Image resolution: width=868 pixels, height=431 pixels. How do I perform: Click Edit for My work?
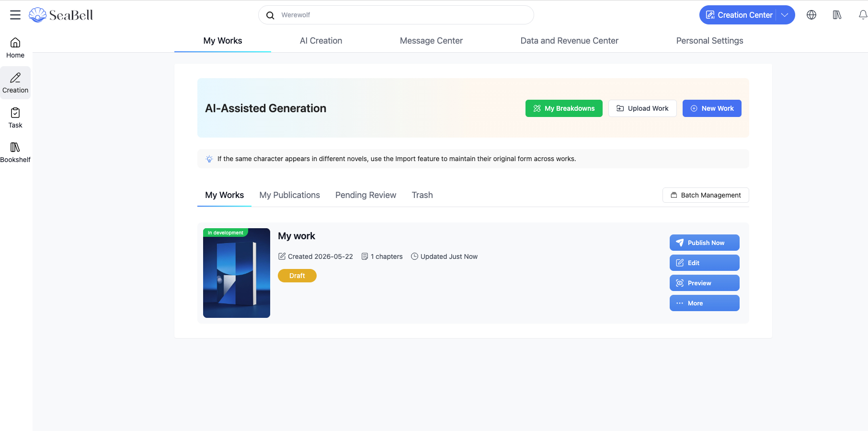pos(705,263)
